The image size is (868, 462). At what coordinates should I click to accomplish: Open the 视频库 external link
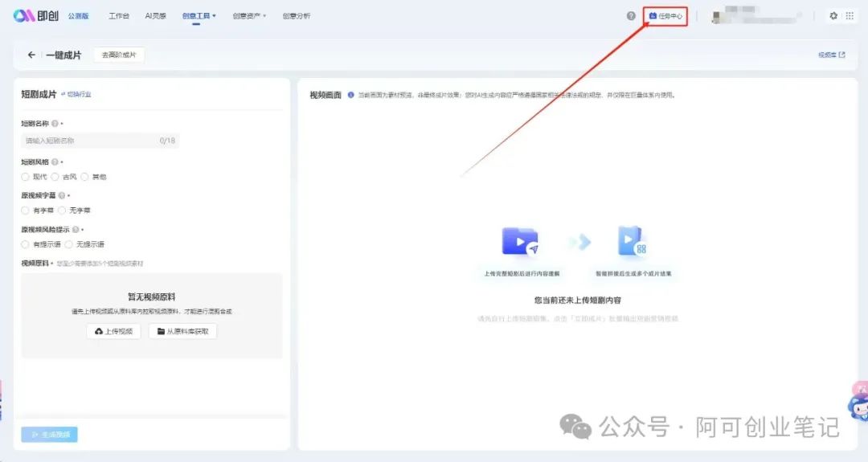click(832, 55)
